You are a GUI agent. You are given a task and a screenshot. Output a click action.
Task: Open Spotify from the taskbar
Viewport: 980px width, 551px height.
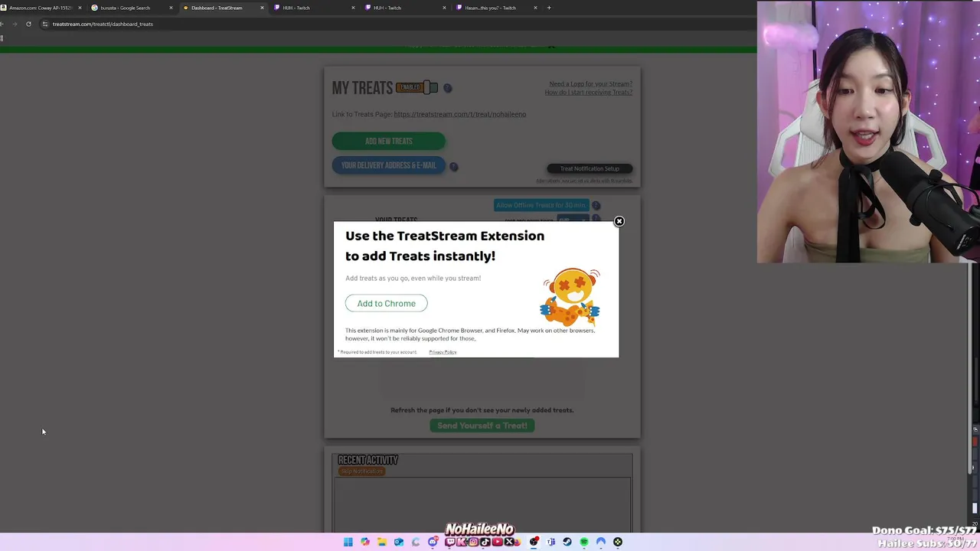tap(584, 542)
